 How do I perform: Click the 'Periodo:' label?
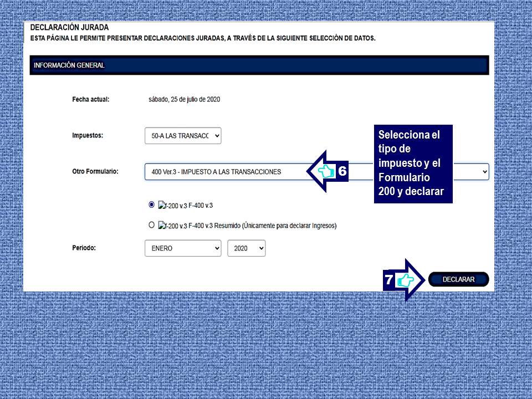[84, 248]
